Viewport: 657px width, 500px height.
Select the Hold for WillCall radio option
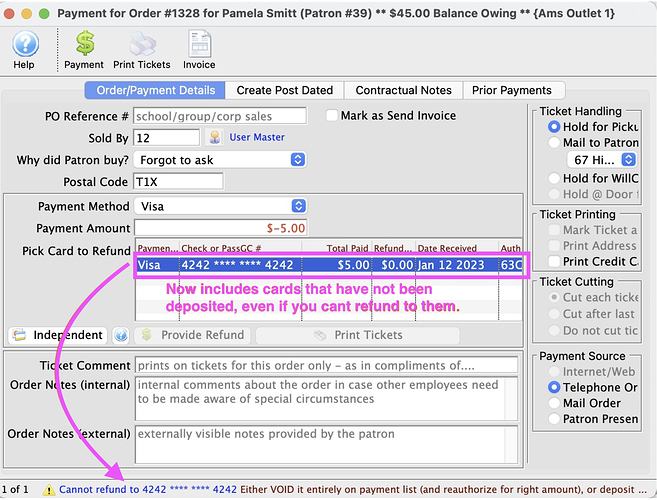(x=554, y=178)
